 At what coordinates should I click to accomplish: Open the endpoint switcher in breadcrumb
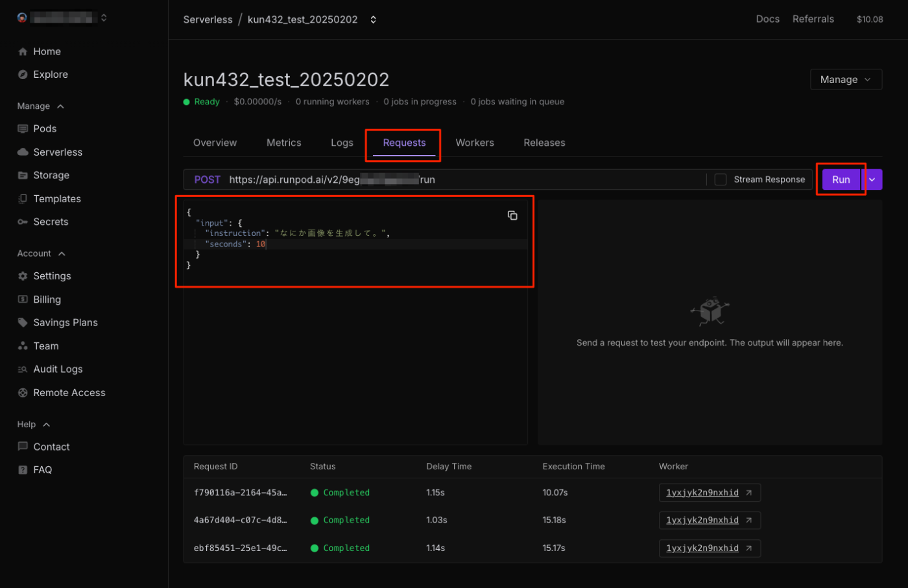(x=373, y=19)
